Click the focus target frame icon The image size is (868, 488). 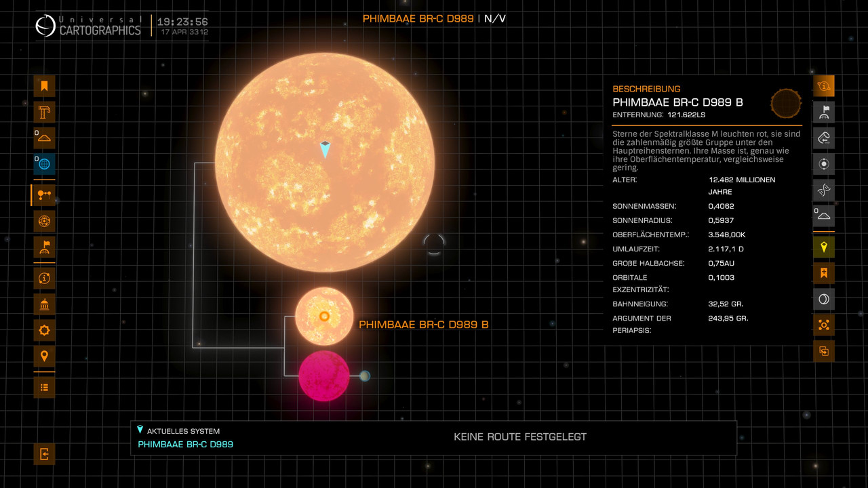tap(824, 325)
